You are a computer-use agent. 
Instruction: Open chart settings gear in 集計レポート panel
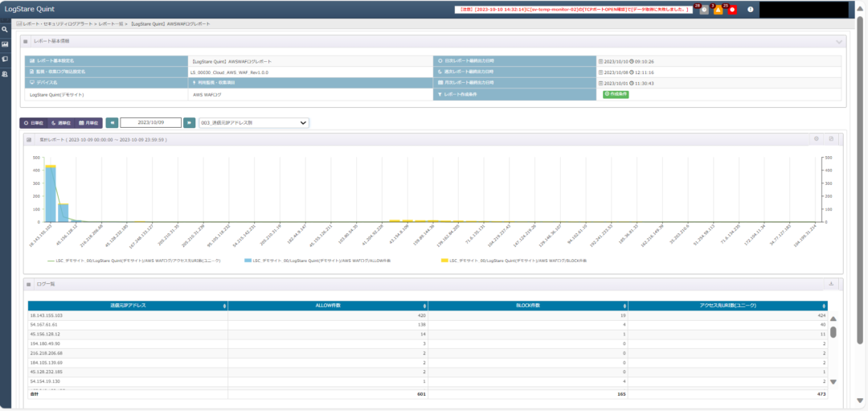[816, 139]
